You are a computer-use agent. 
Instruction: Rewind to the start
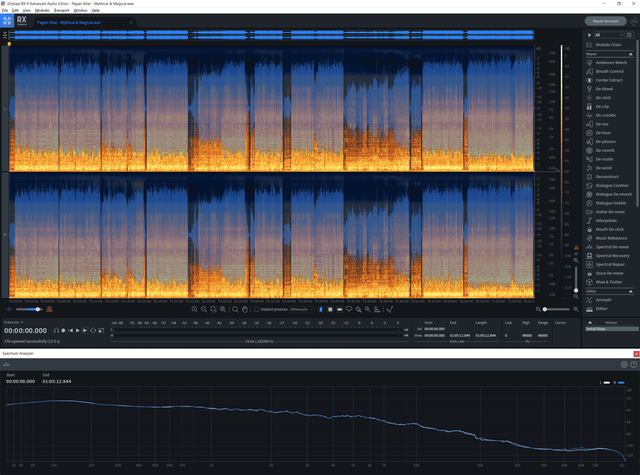click(70, 331)
